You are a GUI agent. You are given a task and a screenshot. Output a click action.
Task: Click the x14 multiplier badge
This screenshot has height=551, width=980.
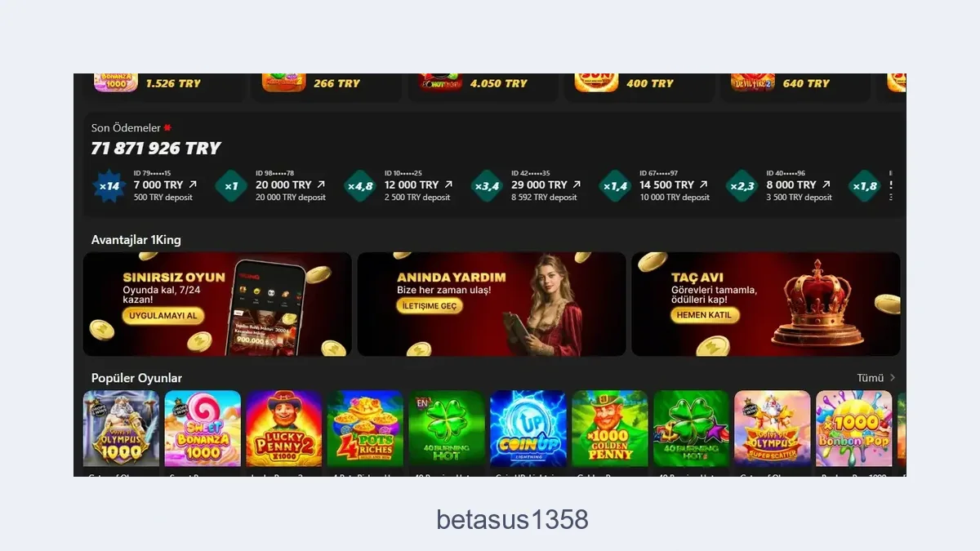coord(109,186)
